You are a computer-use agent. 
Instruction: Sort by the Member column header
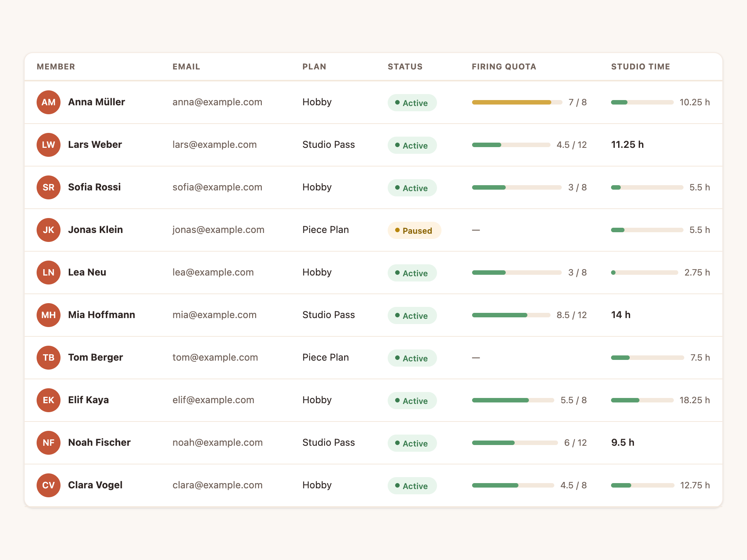(56, 67)
